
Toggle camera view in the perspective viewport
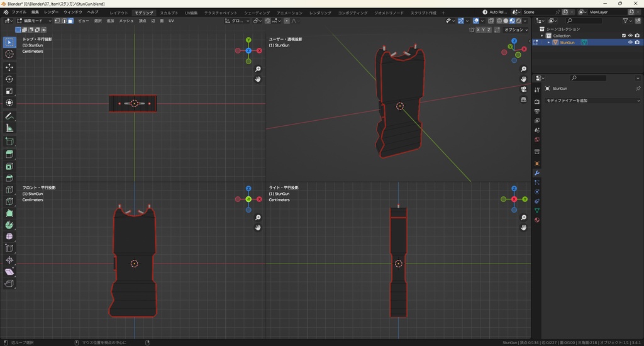coord(523,89)
